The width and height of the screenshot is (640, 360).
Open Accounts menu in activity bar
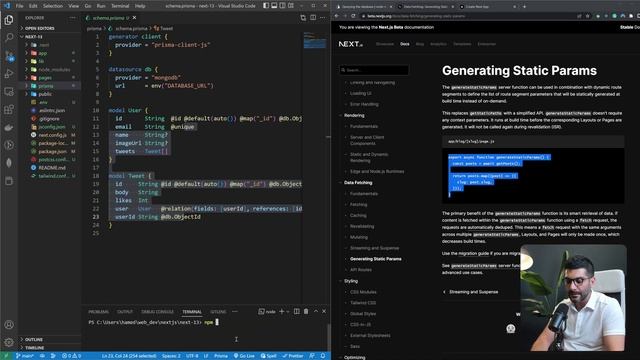[x=9, y=325]
